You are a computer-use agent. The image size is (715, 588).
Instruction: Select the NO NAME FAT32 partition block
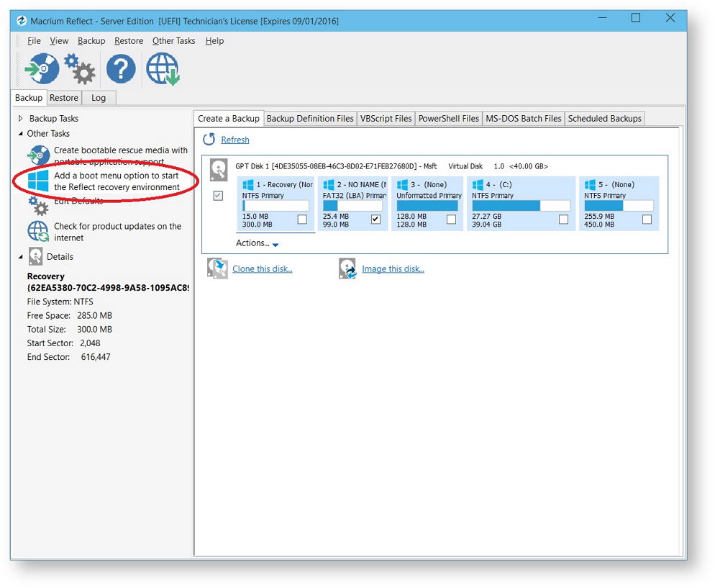(x=353, y=204)
